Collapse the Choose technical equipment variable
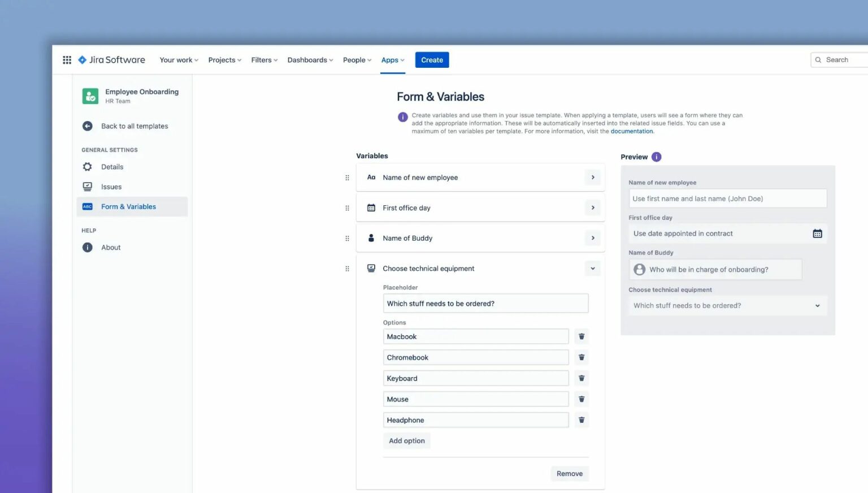This screenshot has height=493, width=868. click(592, 268)
